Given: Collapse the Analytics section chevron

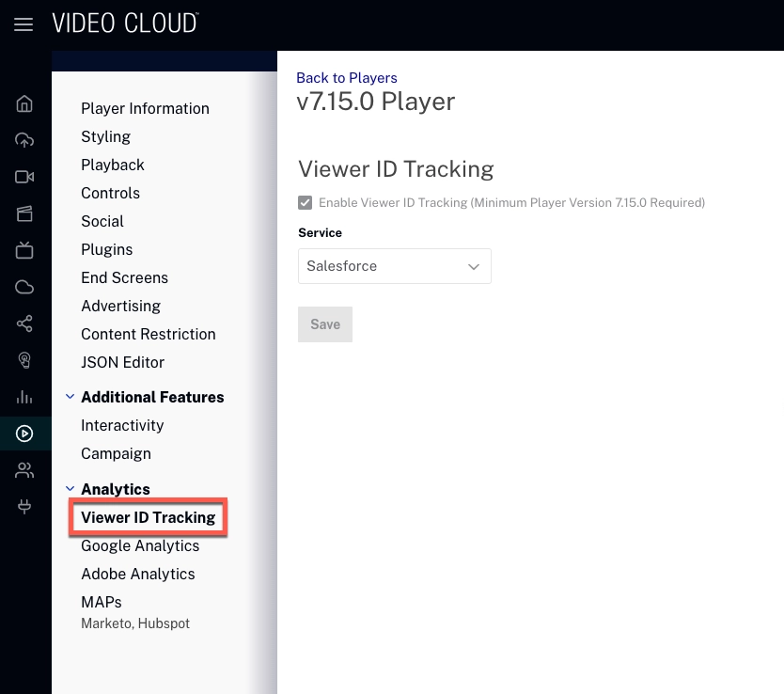Looking at the screenshot, I should (70, 489).
